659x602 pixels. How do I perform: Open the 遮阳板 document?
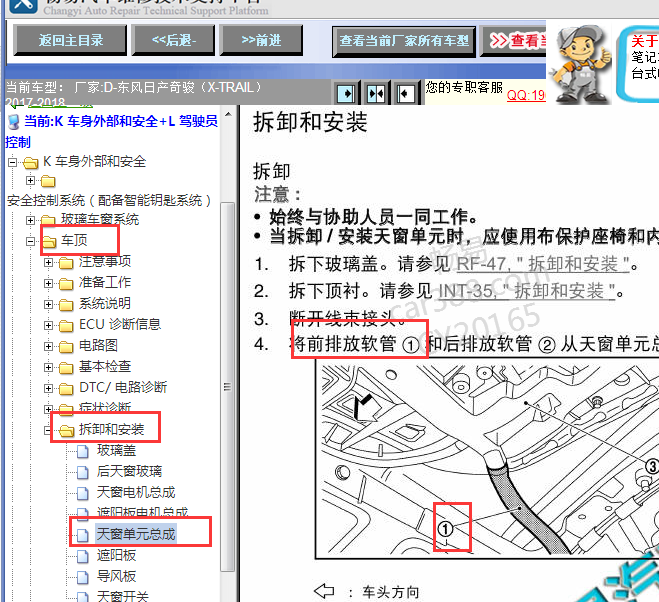coord(116,555)
